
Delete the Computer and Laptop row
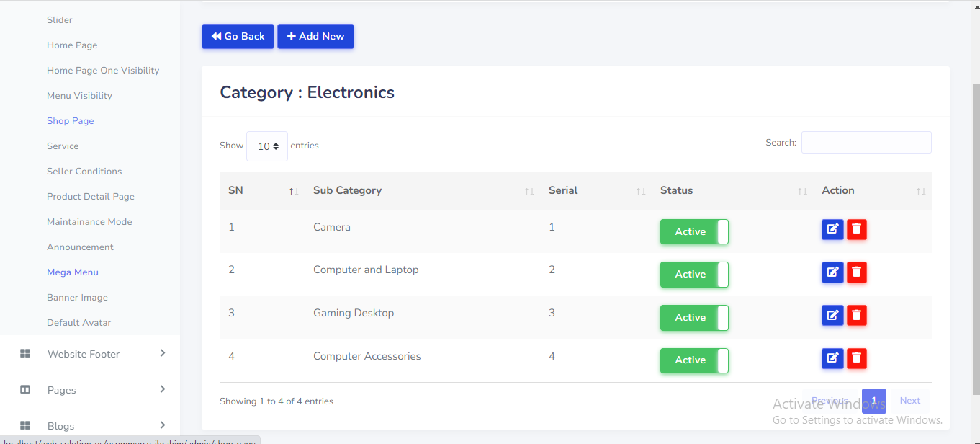coord(856,272)
